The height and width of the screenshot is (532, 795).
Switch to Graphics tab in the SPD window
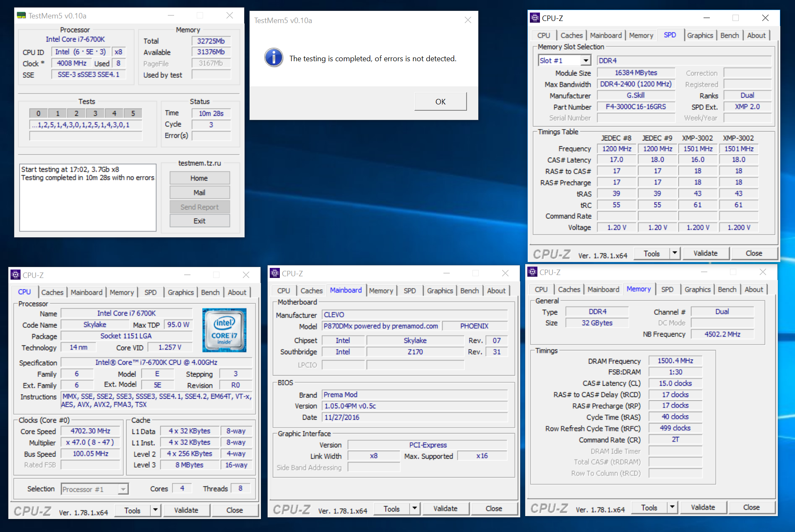click(x=700, y=36)
